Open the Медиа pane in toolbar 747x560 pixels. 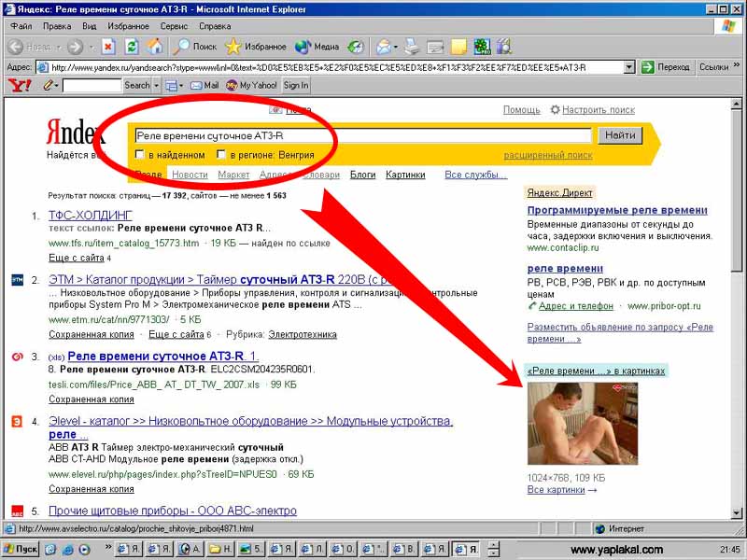pyautogui.click(x=317, y=47)
